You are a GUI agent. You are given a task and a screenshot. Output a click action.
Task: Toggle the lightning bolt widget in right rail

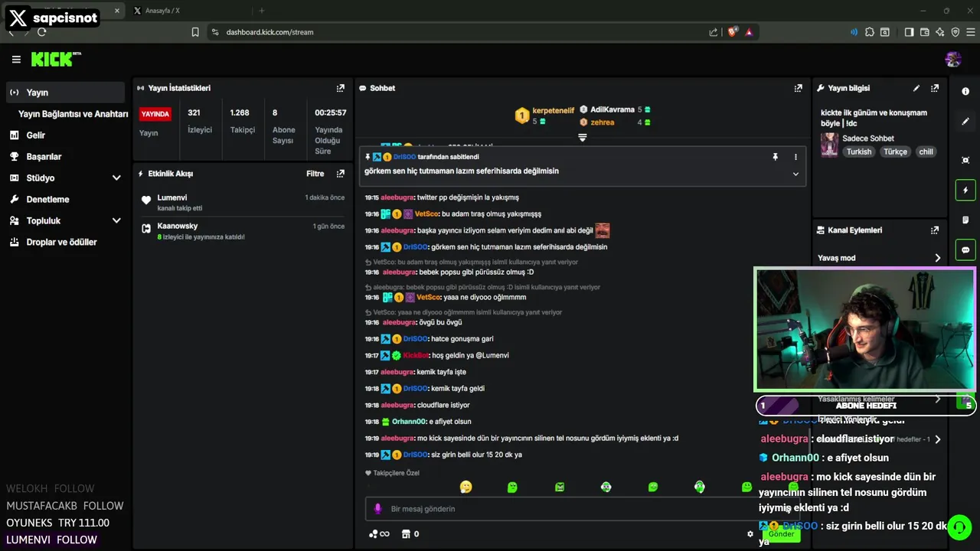pyautogui.click(x=965, y=190)
